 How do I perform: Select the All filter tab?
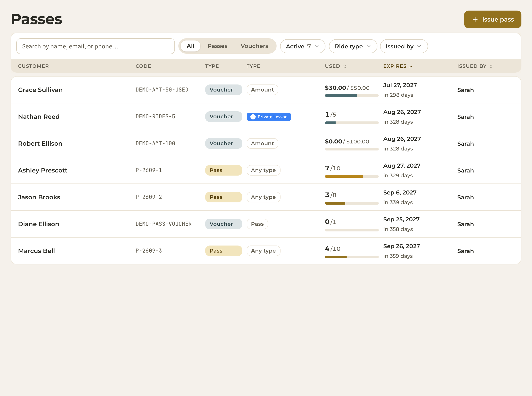click(190, 46)
